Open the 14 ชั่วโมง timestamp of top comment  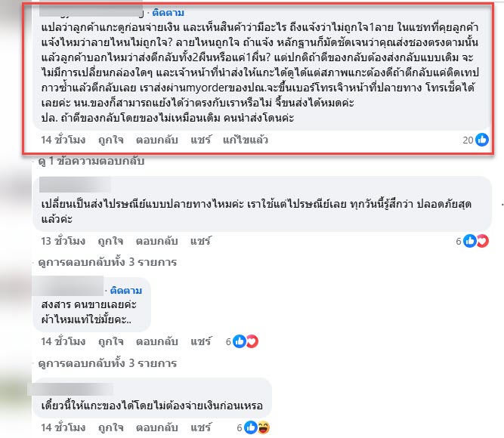point(63,140)
